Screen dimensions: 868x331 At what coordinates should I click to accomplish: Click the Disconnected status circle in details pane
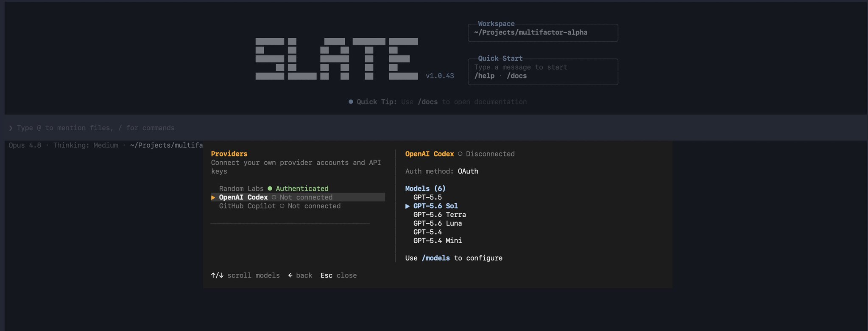coord(460,154)
